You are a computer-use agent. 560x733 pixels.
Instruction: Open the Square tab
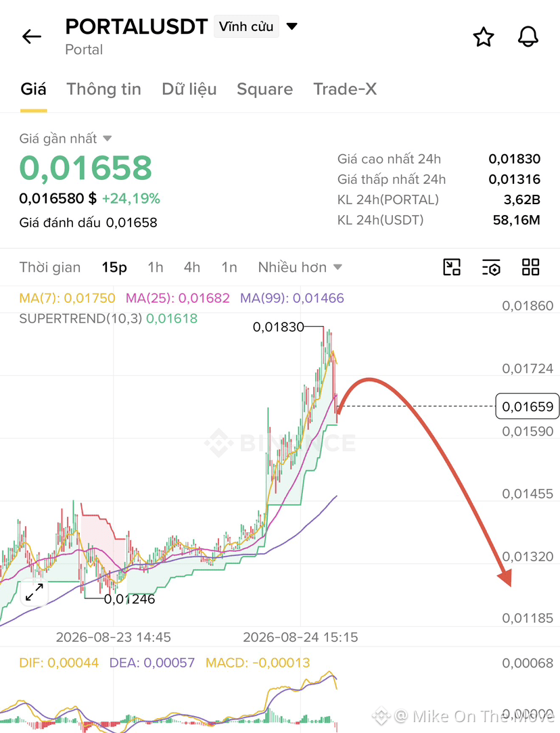(264, 89)
